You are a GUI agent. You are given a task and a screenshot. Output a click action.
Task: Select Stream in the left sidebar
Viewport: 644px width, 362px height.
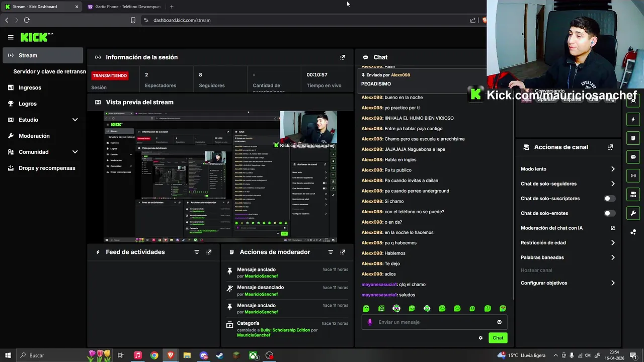[x=43, y=55]
